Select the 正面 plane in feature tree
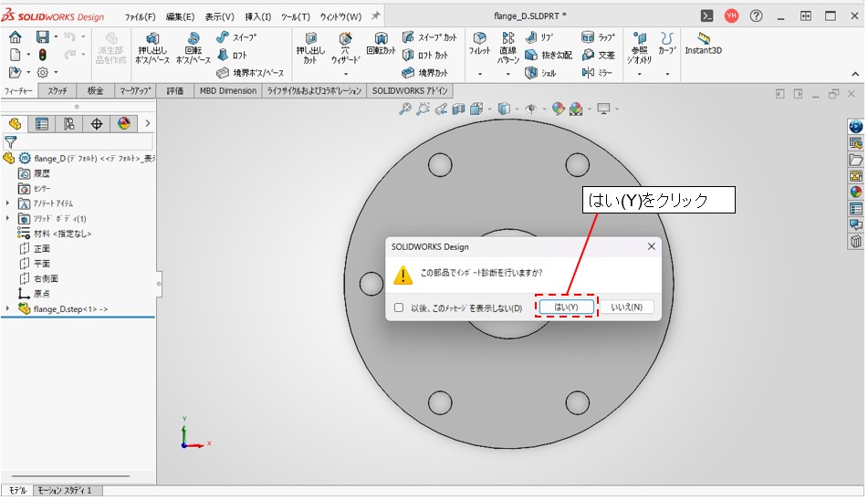This screenshot has height=500, width=868. click(42, 248)
